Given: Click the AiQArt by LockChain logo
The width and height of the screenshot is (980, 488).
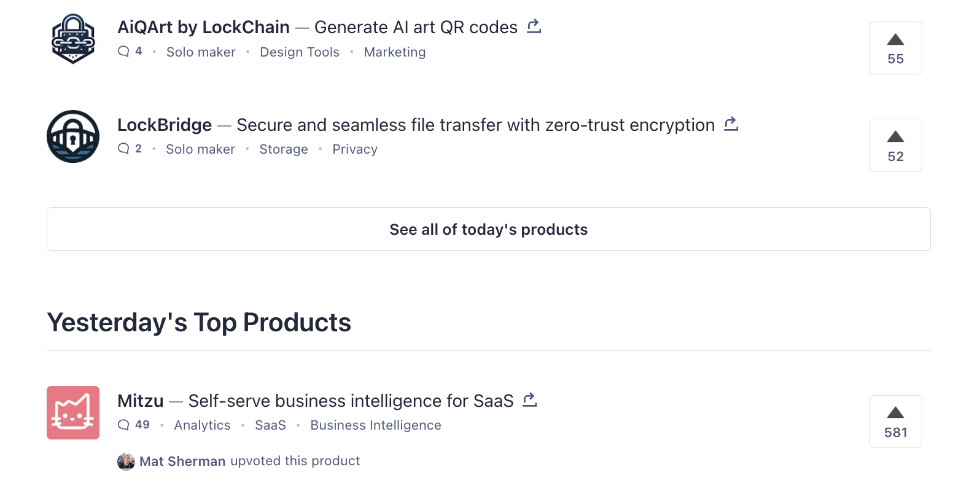Looking at the screenshot, I should pyautogui.click(x=73, y=39).
